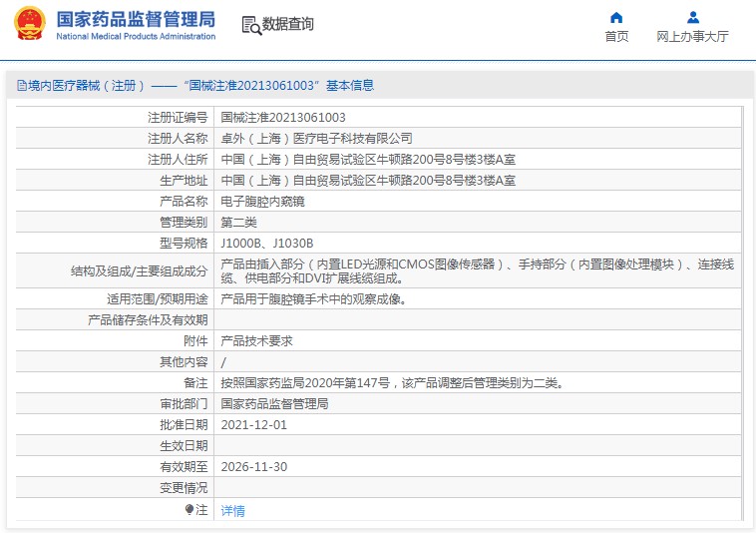Image resolution: width=756 pixels, height=533 pixels.
Task: Click the 国家药品监督管理局 site title
Action: pyautogui.click(x=136, y=19)
